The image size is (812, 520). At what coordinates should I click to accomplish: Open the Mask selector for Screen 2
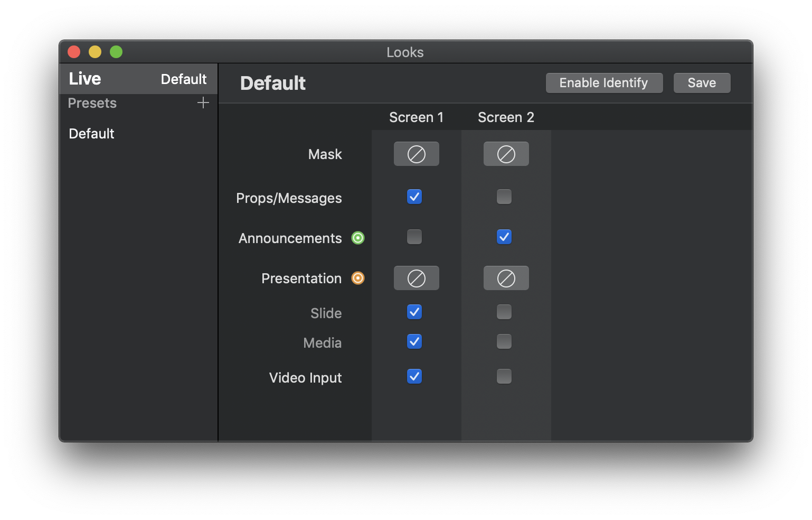(x=506, y=154)
